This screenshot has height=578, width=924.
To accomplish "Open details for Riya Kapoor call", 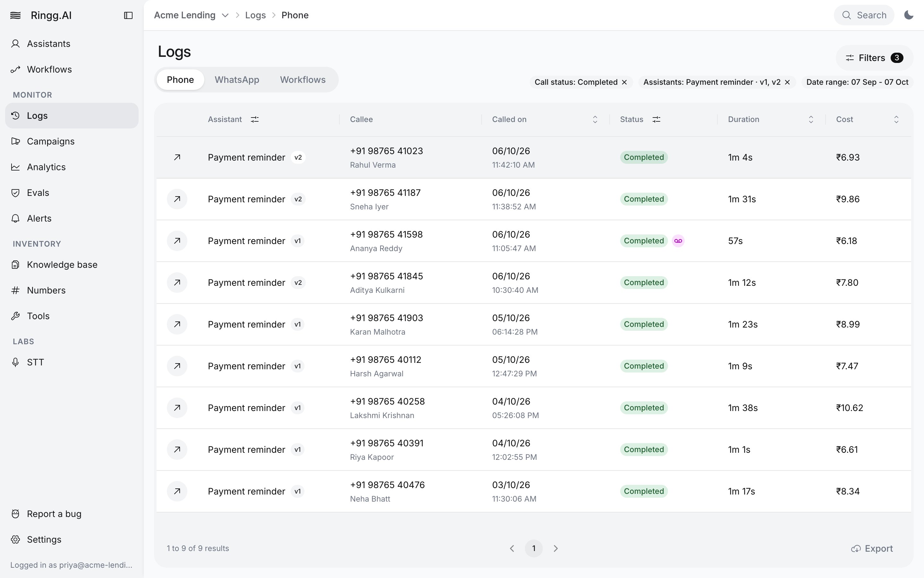I will point(177,449).
